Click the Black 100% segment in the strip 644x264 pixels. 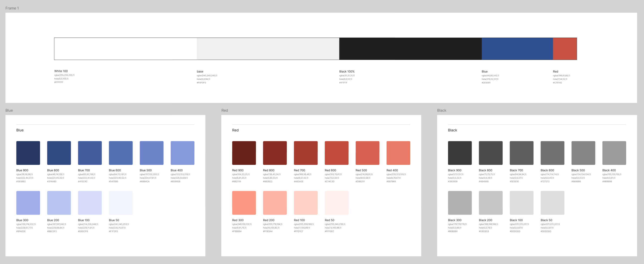point(410,48)
